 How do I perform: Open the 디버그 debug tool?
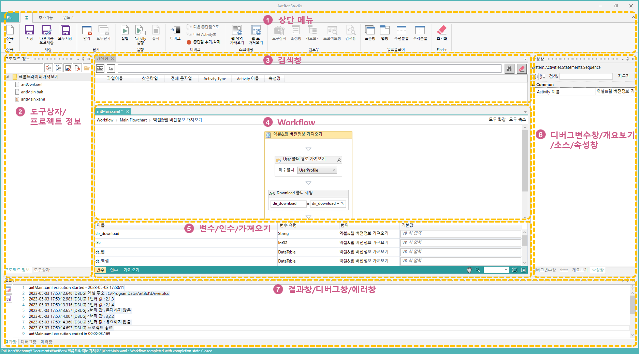[175, 33]
